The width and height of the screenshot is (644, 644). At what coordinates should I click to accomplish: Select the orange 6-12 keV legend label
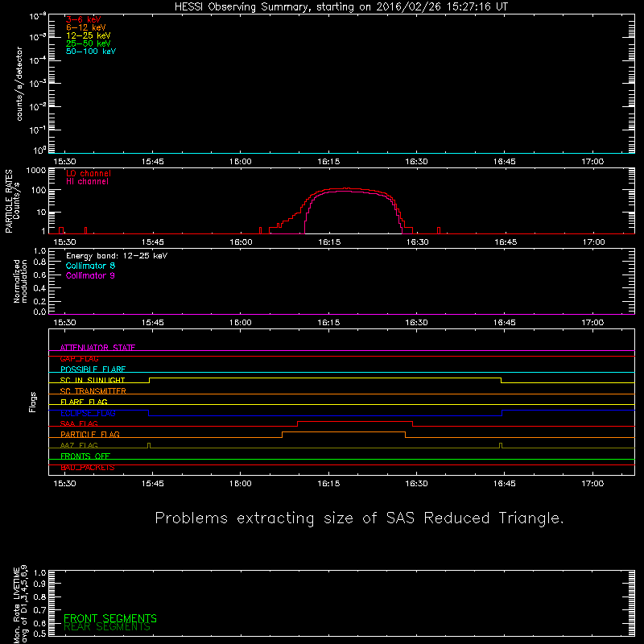click(x=86, y=27)
